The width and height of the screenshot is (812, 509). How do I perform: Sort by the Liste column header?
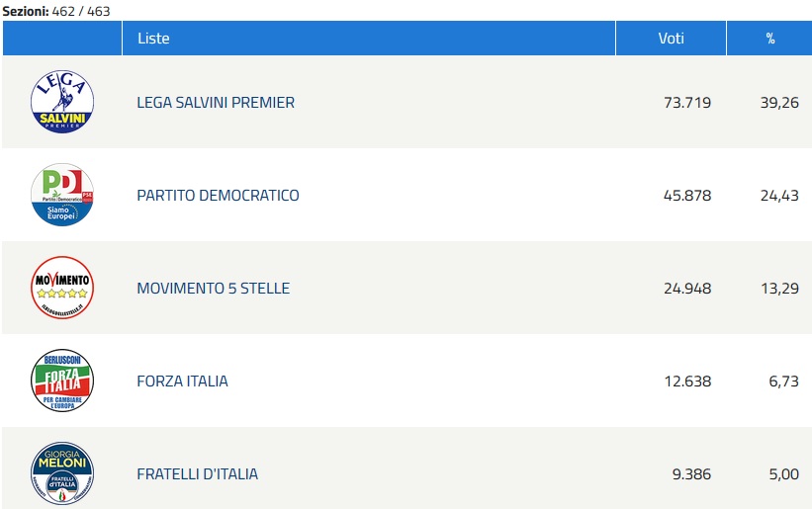coord(153,39)
